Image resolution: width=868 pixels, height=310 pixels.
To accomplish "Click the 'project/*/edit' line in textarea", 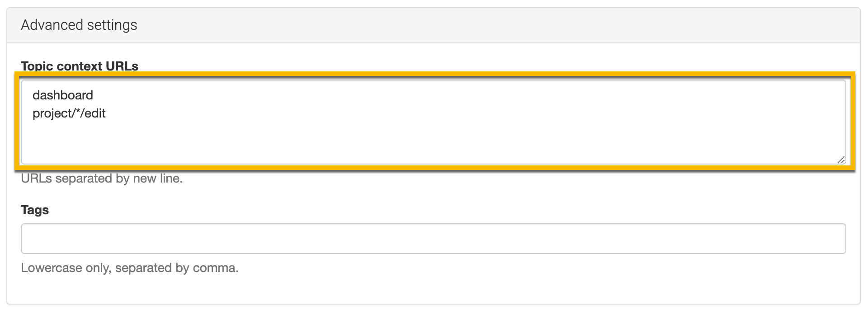I will 69,113.
